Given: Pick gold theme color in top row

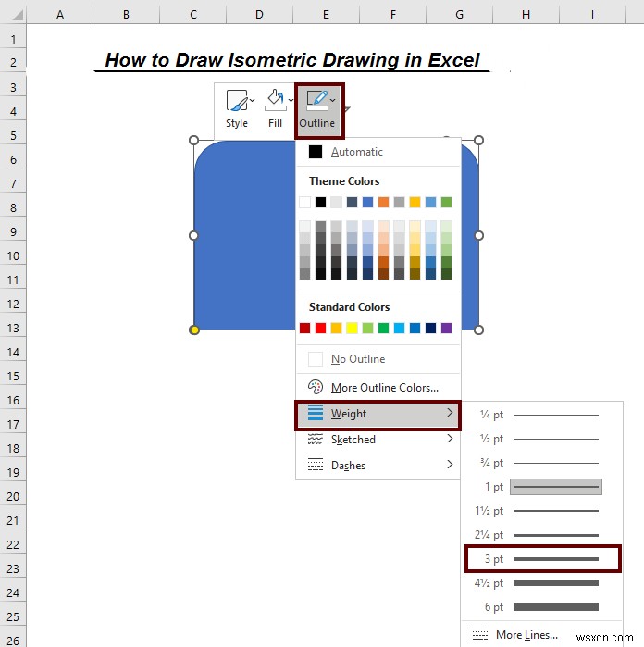Looking at the screenshot, I should (415, 202).
